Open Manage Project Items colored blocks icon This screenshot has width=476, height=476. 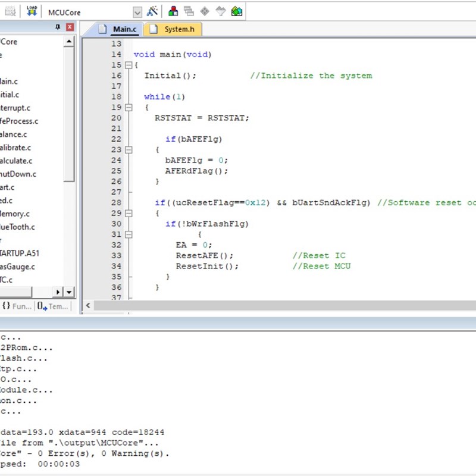pos(173,11)
